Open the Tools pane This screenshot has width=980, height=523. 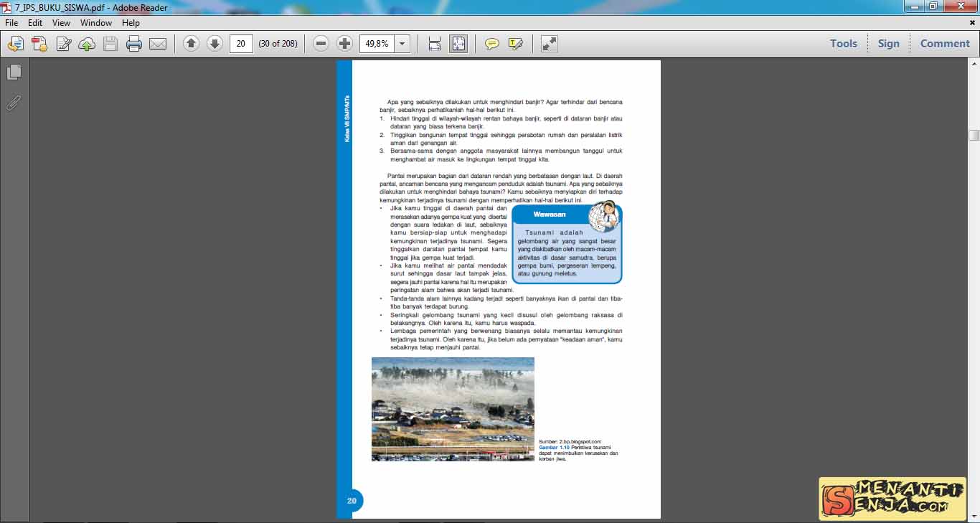(x=844, y=43)
